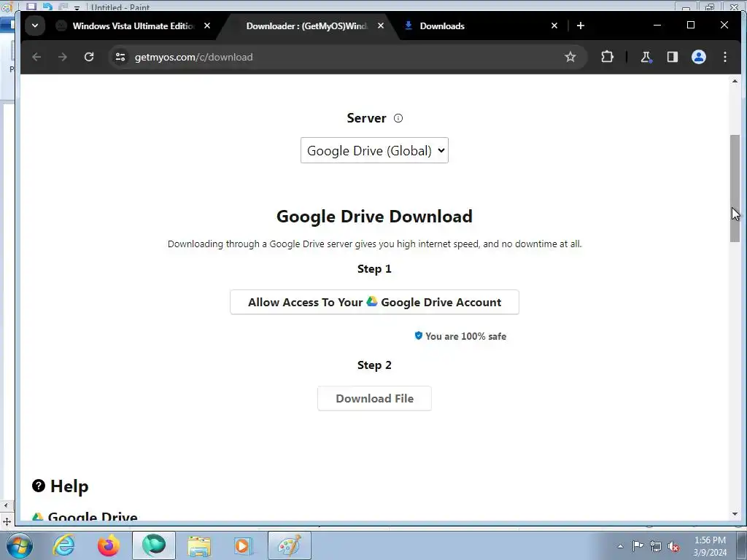Switch to Paint from the taskbar
Screen dimensions: 747x560
click(290, 545)
